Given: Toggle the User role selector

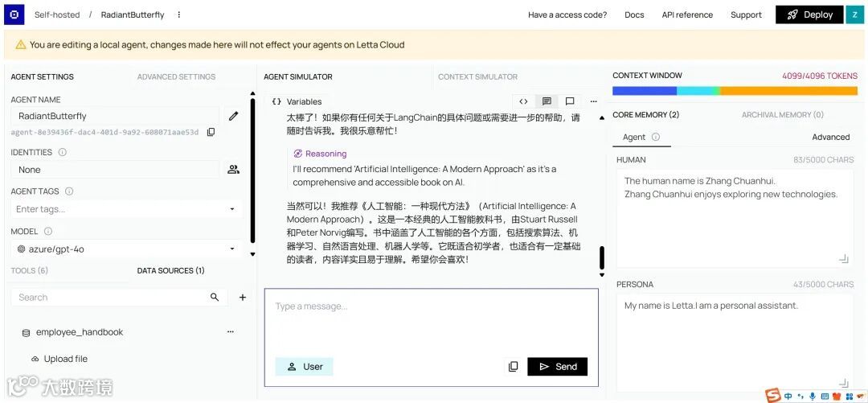Looking at the screenshot, I should [305, 367].
